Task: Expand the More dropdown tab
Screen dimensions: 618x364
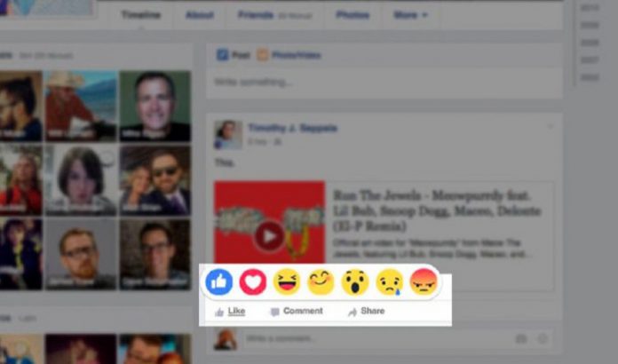Action: tap(410, 15)
